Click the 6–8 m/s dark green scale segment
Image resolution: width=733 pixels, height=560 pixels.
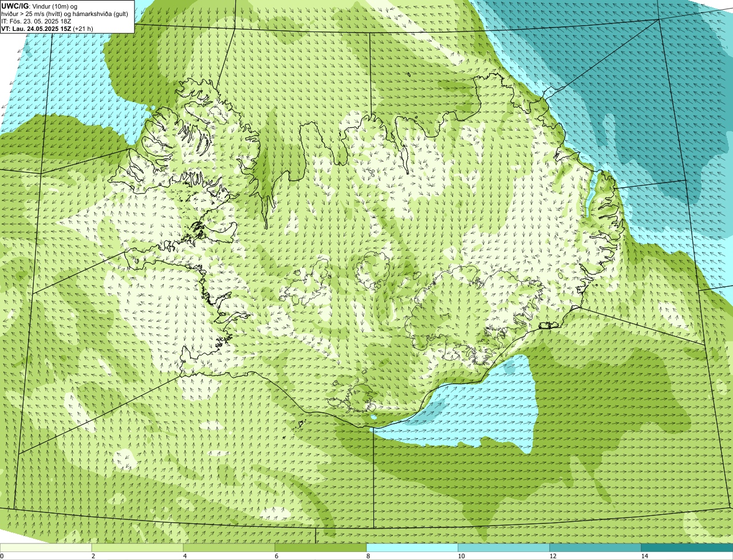(x=321, y=547)
